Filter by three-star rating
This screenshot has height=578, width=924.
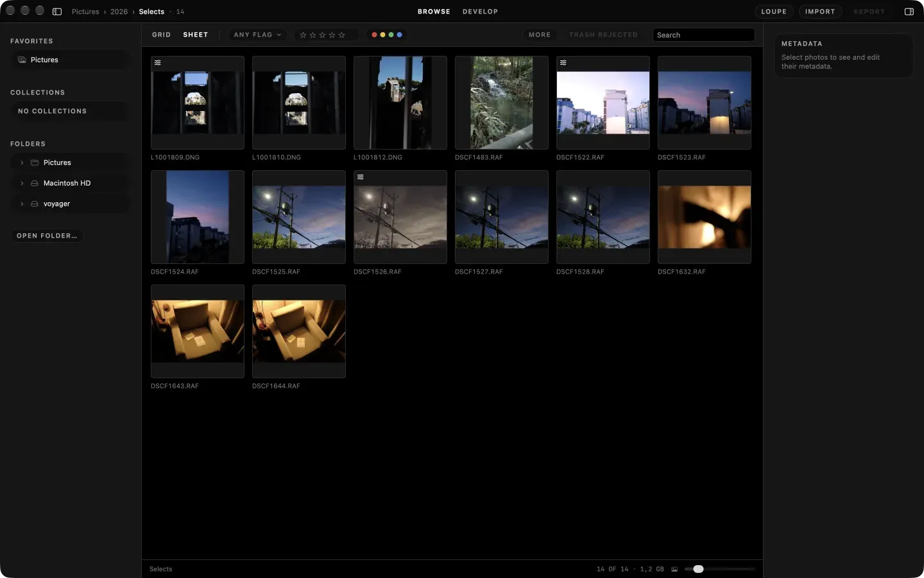[x=323, y=35]
